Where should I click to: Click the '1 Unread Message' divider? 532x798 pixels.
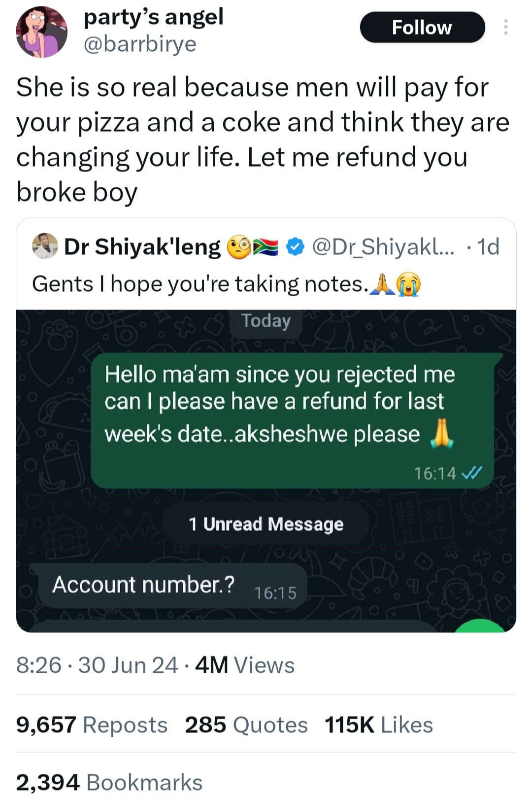click(266, 524)
